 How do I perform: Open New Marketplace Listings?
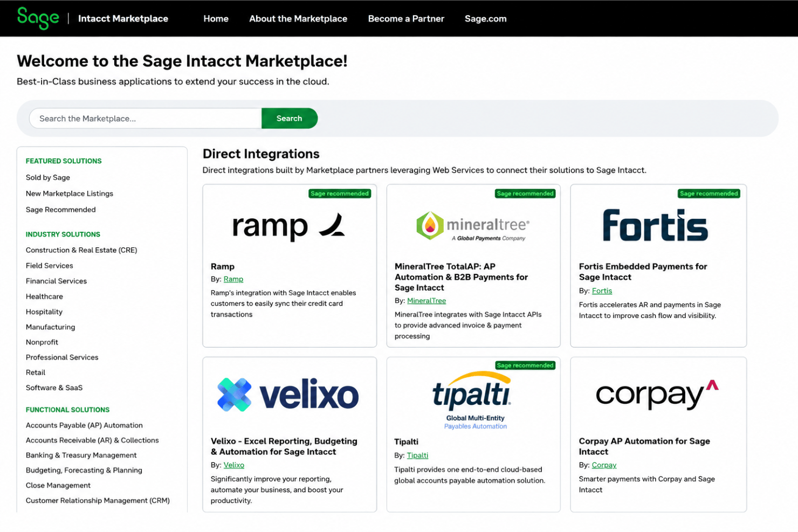70,194
